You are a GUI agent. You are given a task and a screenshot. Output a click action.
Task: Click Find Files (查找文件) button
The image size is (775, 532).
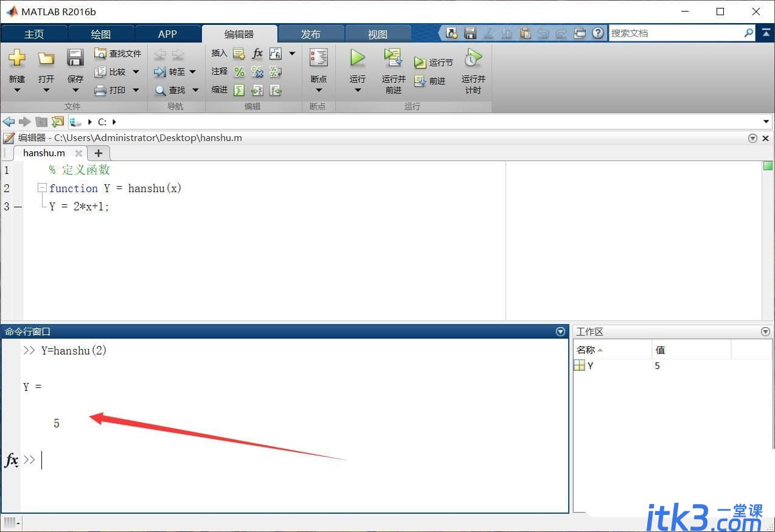click(117, 54)
